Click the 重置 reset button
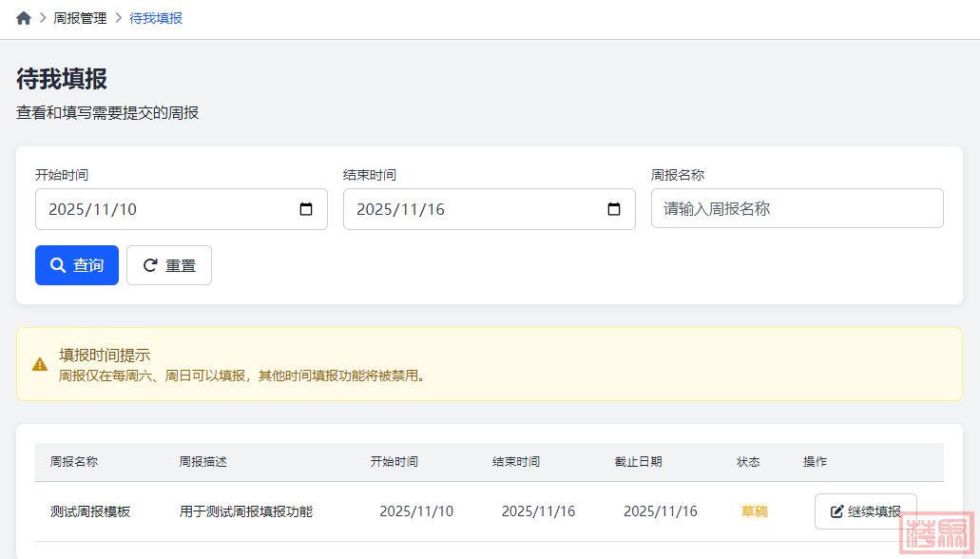The width and height of the screenshot is (980, 559). pyautogui.click(x=169, y=265)
